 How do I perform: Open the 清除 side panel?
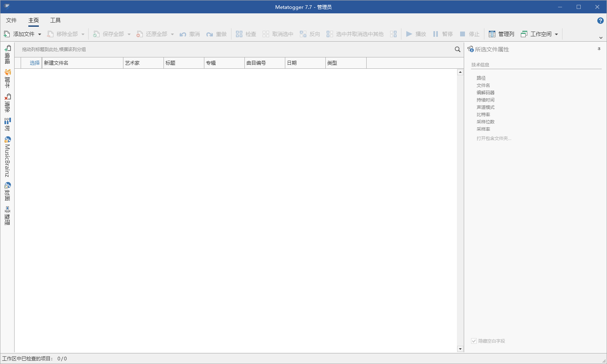pyautogui.click(x=7, y=103)
